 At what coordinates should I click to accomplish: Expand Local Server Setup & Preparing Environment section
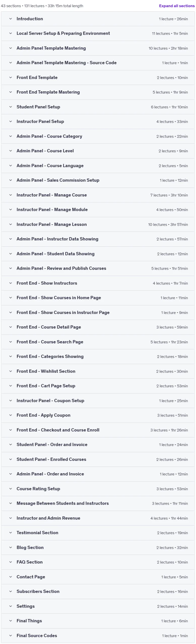(x=98, y=33)
